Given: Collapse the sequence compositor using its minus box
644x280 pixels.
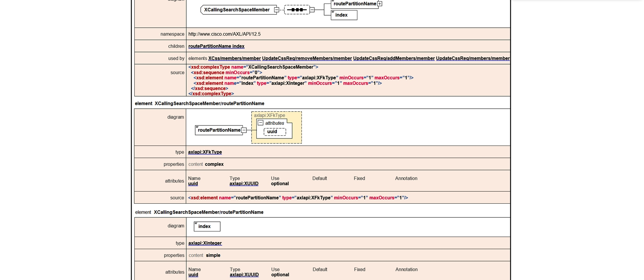Looking at the screenshot, I should tap(312, 10).
